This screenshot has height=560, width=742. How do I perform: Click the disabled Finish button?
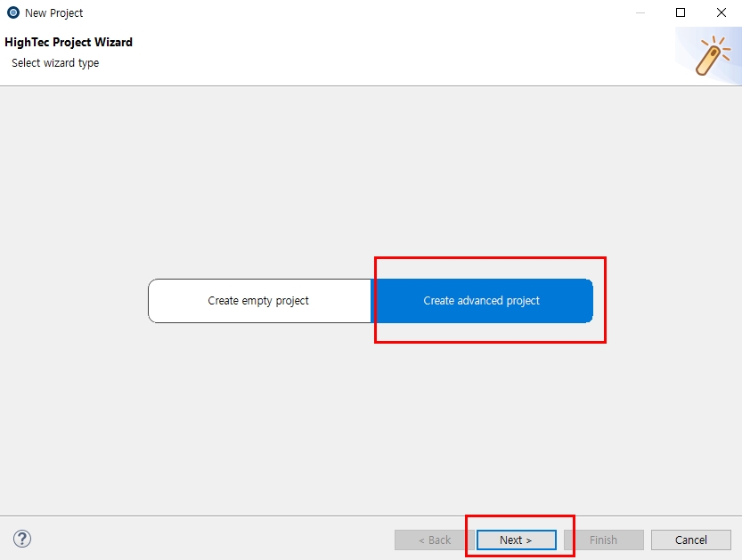[603, 540]
